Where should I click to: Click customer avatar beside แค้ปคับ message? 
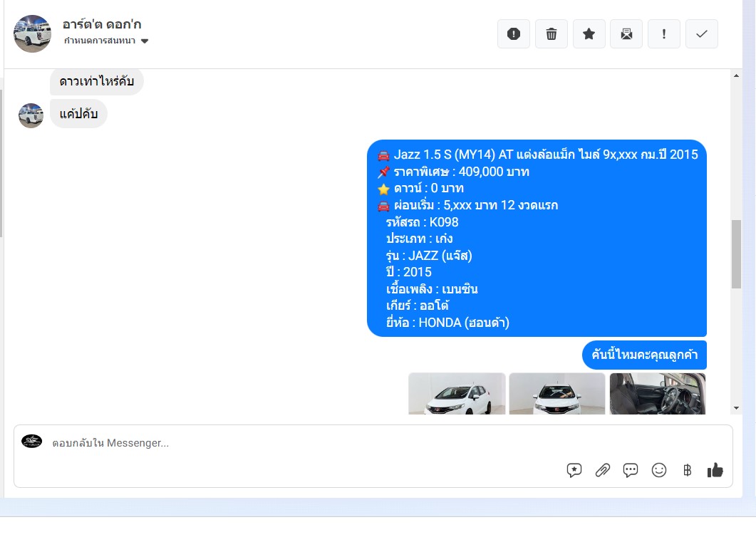(x=31, y=115)
